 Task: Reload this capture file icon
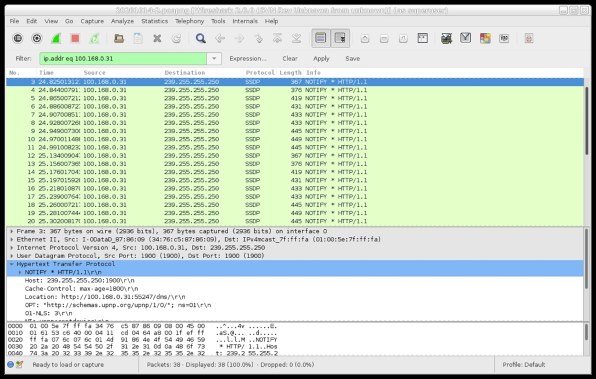click(176, 38)
